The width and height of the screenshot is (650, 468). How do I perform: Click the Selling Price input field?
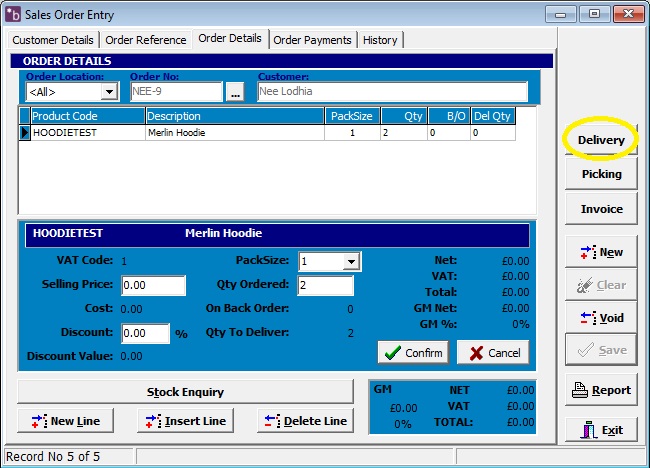click(153, 285)
